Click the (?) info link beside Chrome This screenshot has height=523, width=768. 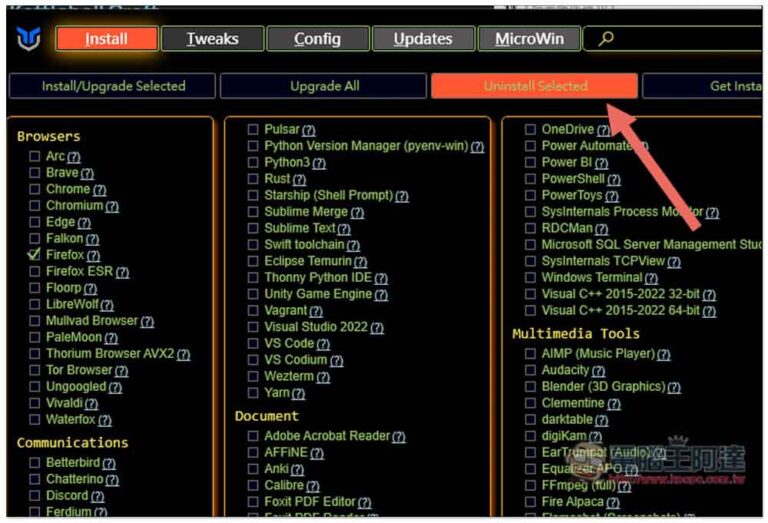click(99, 190)
